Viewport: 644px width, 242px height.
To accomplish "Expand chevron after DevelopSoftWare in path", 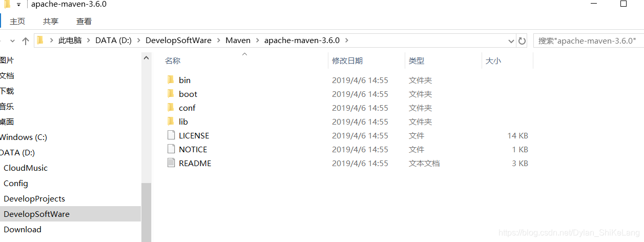I will coord(219,41).
